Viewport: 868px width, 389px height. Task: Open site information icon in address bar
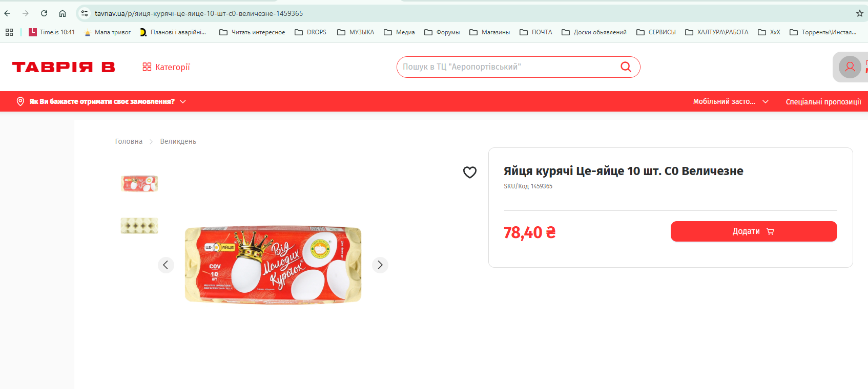85,13
